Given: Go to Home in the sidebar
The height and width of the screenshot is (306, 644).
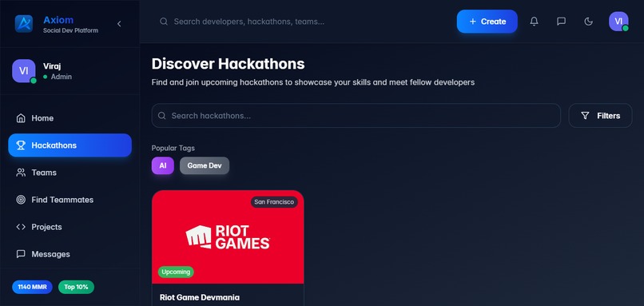Looking at the screenshot, I should (70, 118).
